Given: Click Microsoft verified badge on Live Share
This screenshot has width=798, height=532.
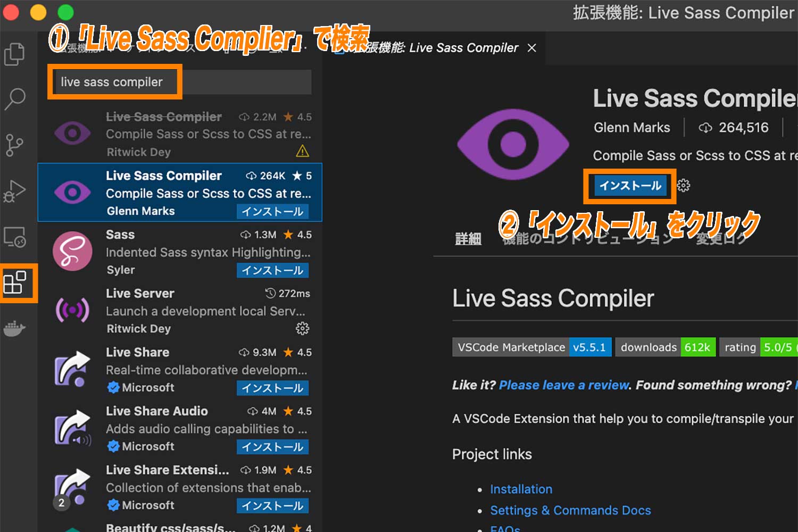Looking at the screenshot, I should (x=113, y=387).
